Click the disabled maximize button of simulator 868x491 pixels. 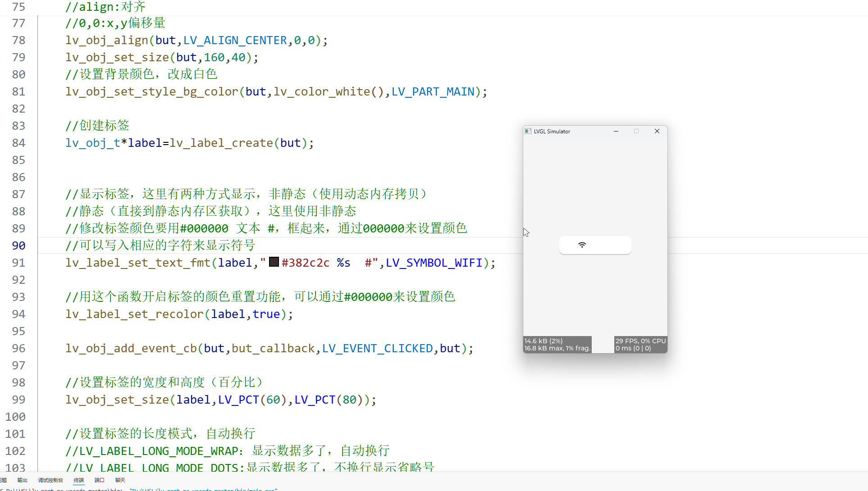point(636,131)
